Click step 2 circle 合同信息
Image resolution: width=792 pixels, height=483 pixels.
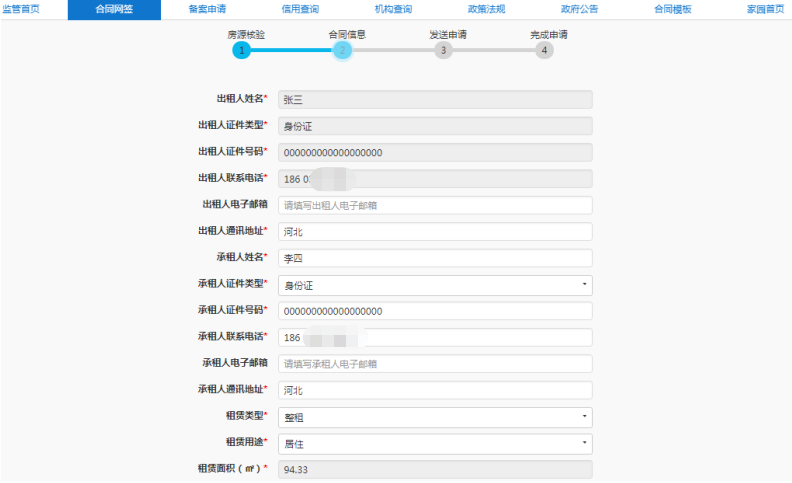(342, 50)
